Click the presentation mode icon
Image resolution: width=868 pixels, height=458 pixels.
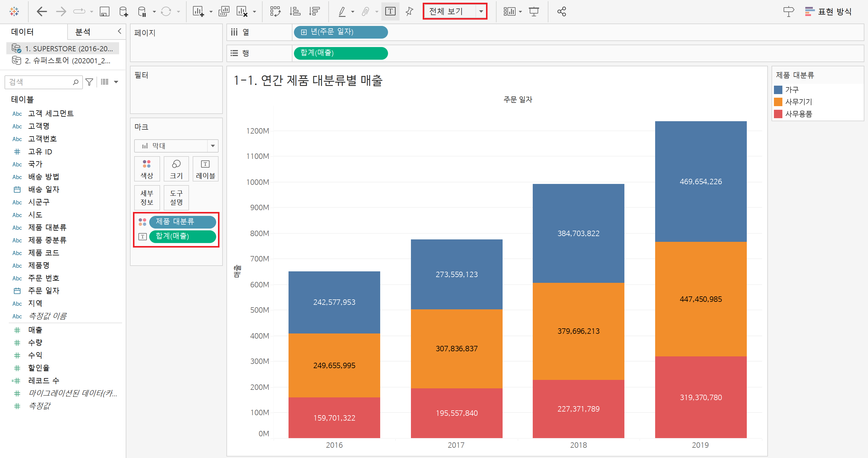tap(534, 12)
